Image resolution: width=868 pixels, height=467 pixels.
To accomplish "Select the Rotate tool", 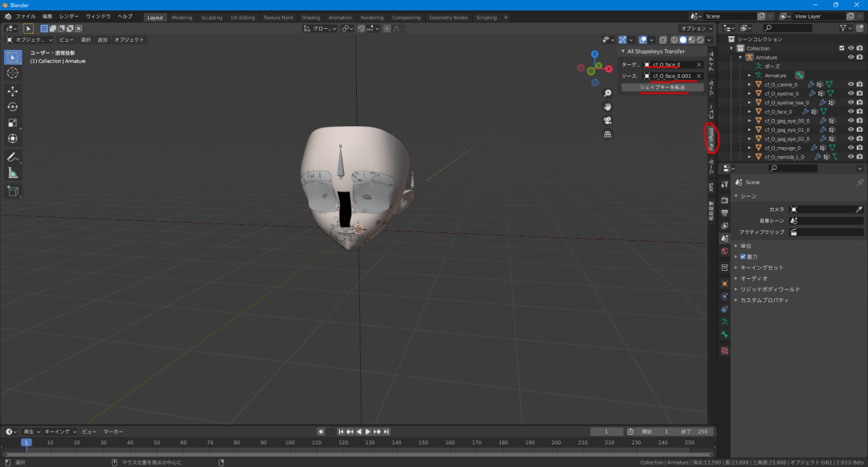I will (13, 108).
